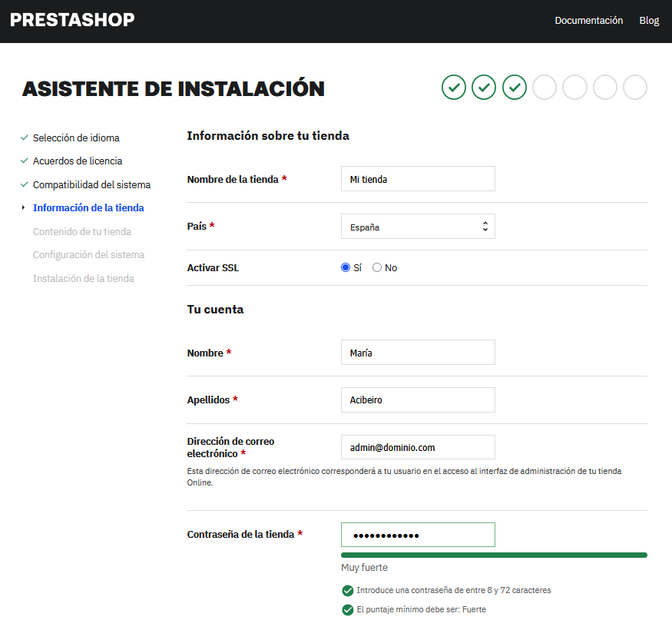Click the Dirección de correo electrónico label

[x=230, y=447]
